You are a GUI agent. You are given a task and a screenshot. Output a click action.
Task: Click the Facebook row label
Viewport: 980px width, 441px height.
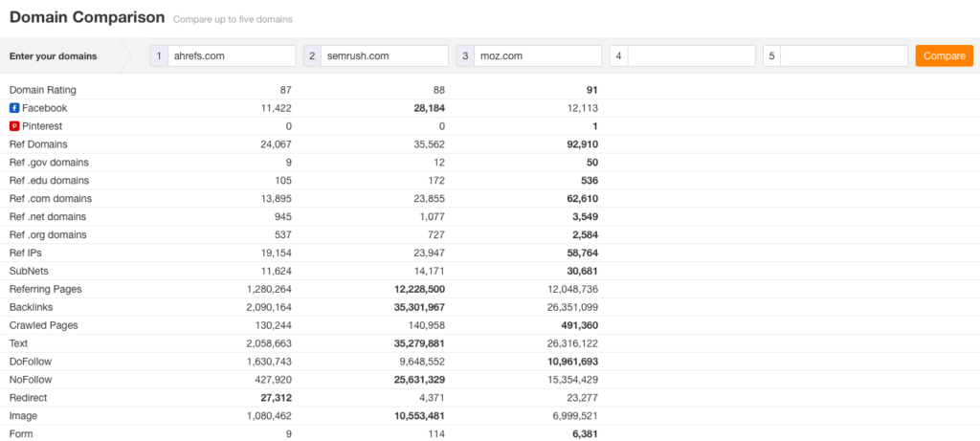coord(44,108)
